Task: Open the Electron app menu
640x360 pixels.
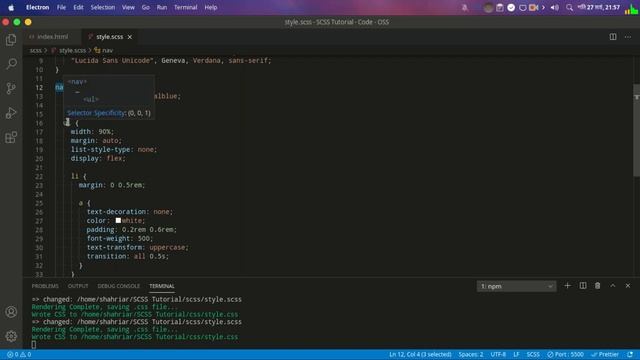Action: click(38, 7)
